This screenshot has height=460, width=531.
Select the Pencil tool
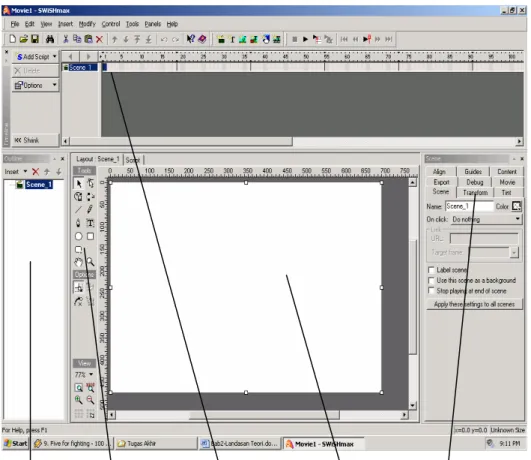pyautogui.click(x=90, y=209)
